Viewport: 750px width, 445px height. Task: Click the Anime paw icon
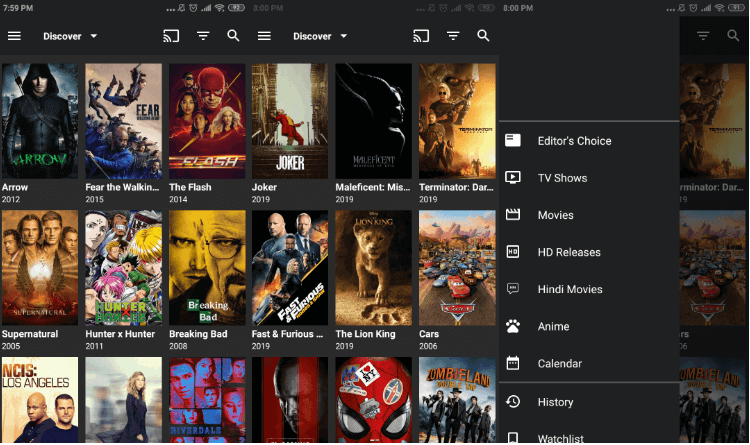[x=513, y=326]
